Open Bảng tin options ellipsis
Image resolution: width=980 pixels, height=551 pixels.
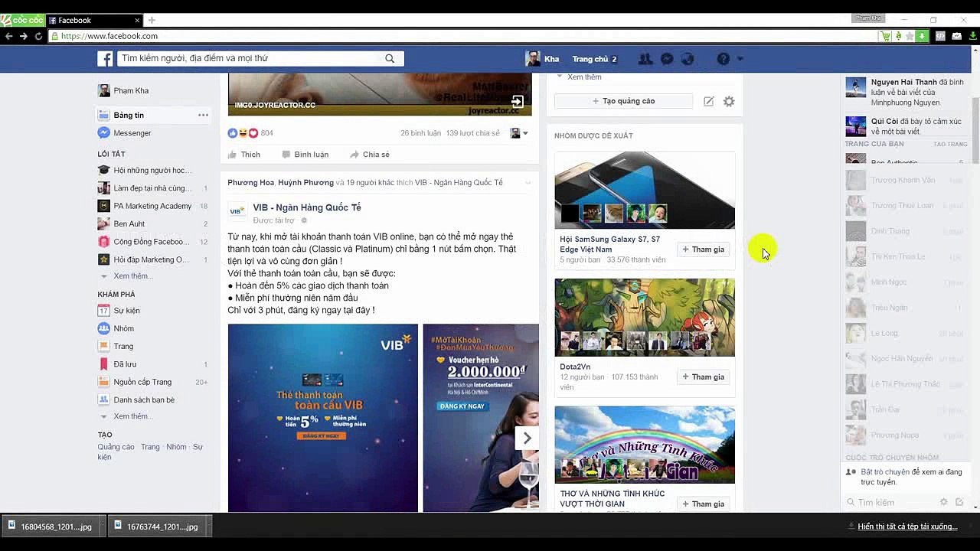click(203, 115)
